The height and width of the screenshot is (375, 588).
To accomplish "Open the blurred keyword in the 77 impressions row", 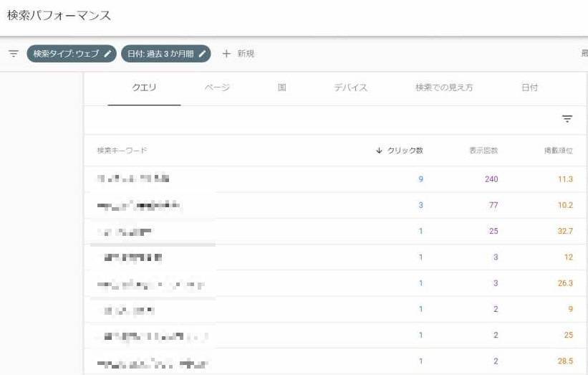I will (x=138, y=205).
